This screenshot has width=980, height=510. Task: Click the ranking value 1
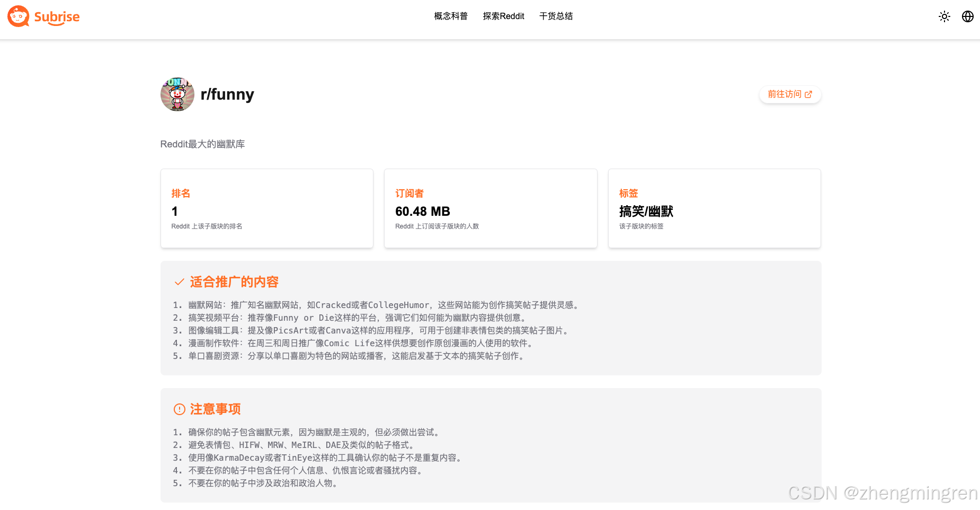(x=175, y=212)
